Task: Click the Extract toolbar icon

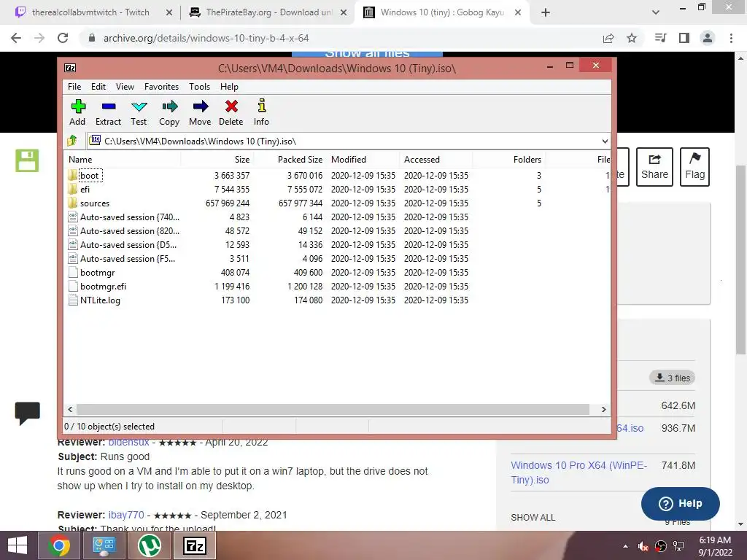Action: 108,112
